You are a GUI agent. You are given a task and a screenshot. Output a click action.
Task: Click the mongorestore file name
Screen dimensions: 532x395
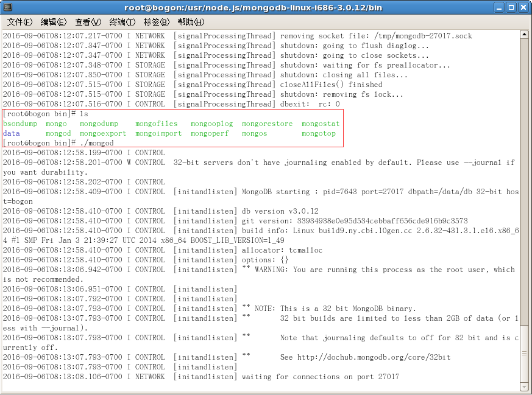[x=268, y=124]
